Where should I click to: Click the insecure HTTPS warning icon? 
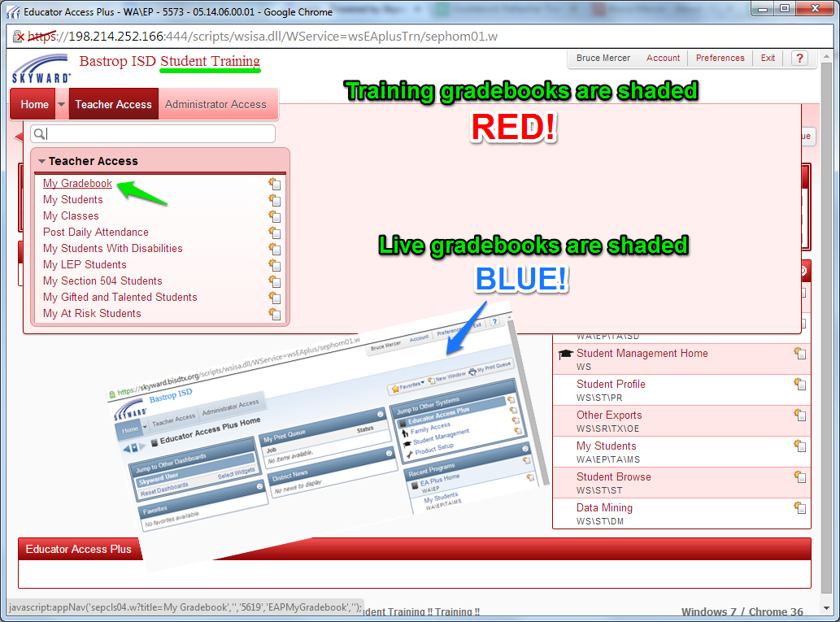(20, 37)
